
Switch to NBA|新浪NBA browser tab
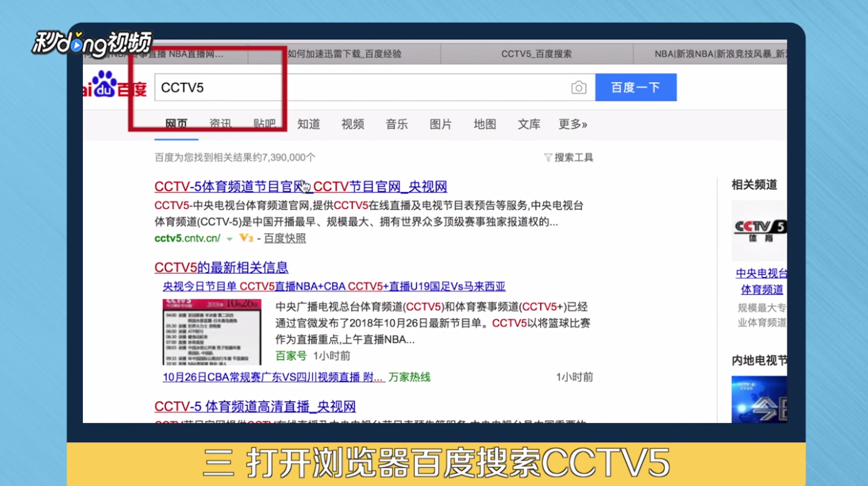coord(710,54)
